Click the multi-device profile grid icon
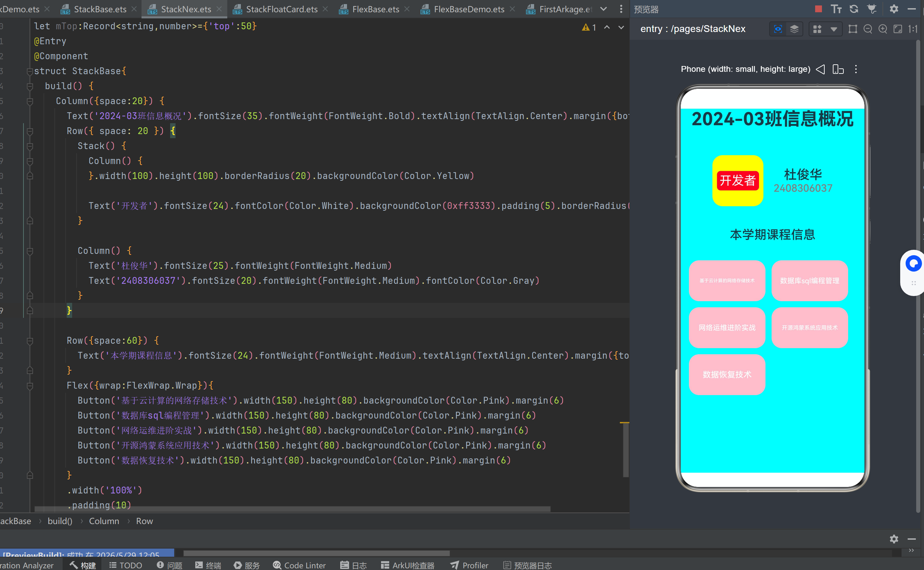The image size is (924, 570). [817, 29]
